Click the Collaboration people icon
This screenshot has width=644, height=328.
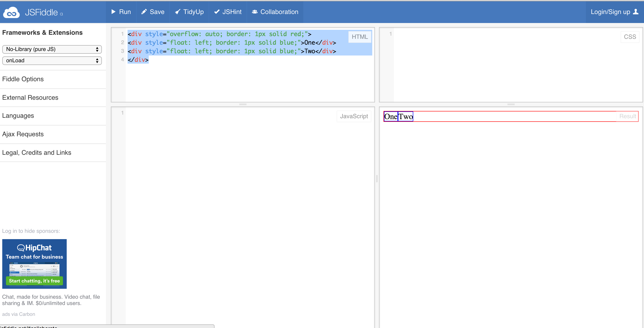coord(254,12)
